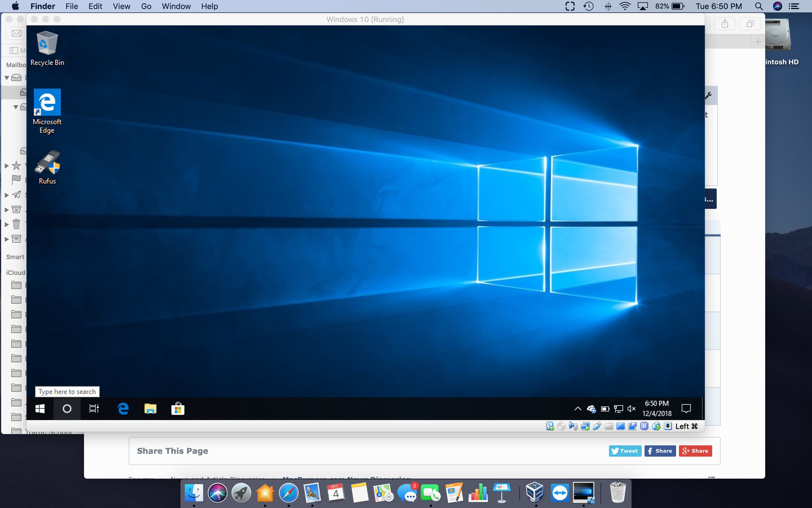Open Spotlight search in menu bar
Image resolution: width=812 pixels, height=508 pixels.
(x=759, y=6)
